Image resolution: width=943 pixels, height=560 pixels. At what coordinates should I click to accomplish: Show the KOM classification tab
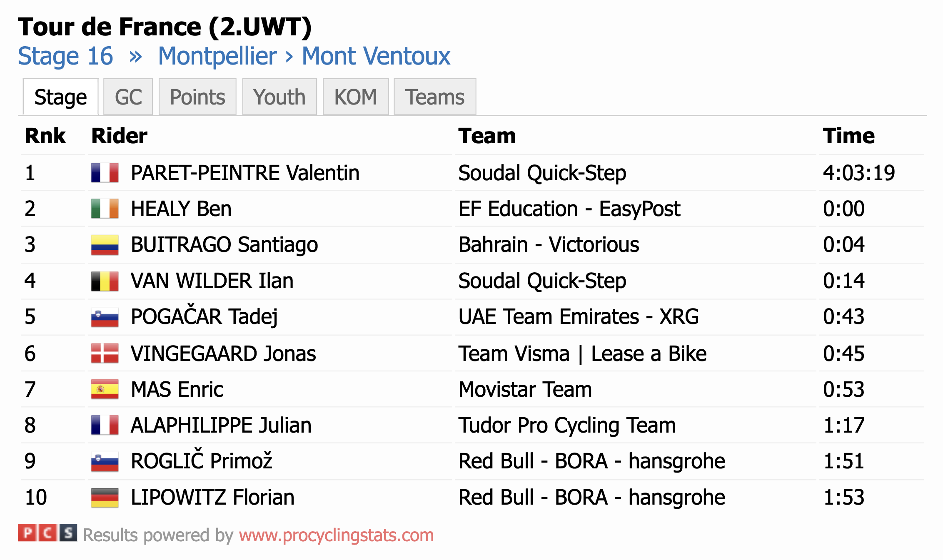[x=356, y=97]
